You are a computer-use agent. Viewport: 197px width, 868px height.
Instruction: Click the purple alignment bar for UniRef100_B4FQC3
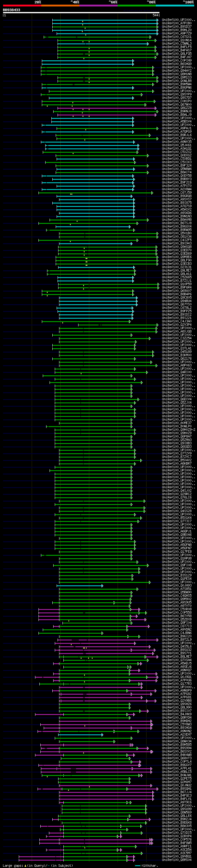(107, 796)
